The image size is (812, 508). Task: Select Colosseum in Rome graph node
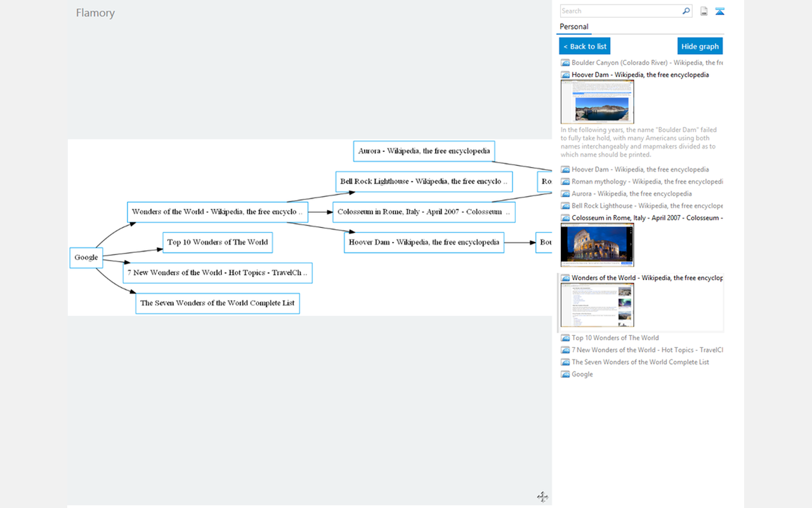(x=424, y=211)
